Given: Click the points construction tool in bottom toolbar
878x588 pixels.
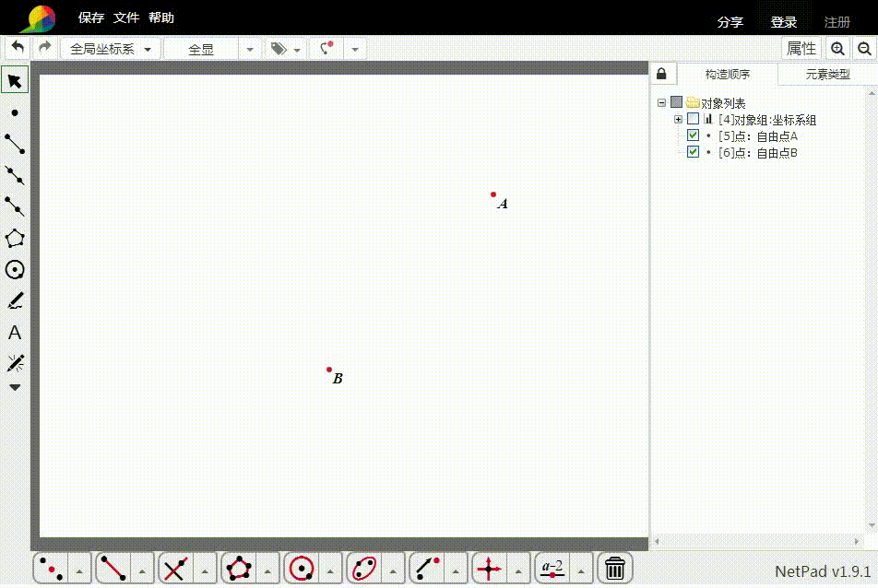Looking at the screenshot, I should [51, 569].
